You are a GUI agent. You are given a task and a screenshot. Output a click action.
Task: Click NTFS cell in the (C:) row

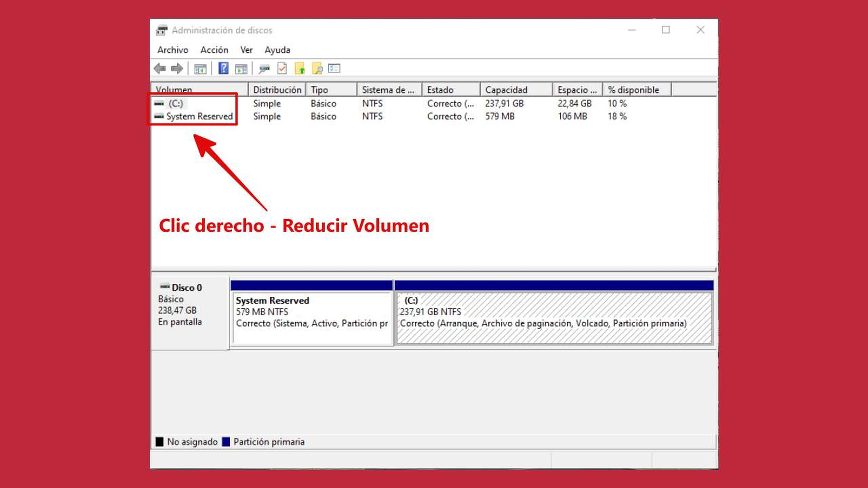[372, 103]
